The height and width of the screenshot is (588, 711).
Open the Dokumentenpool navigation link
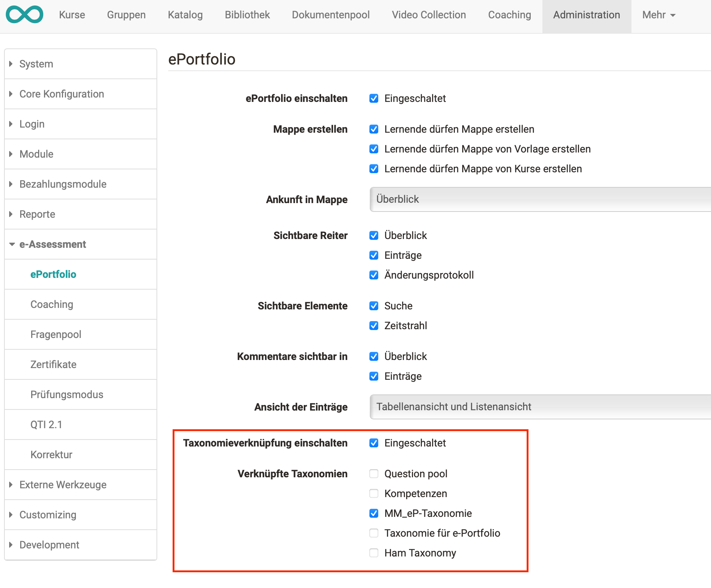(331, 15)
